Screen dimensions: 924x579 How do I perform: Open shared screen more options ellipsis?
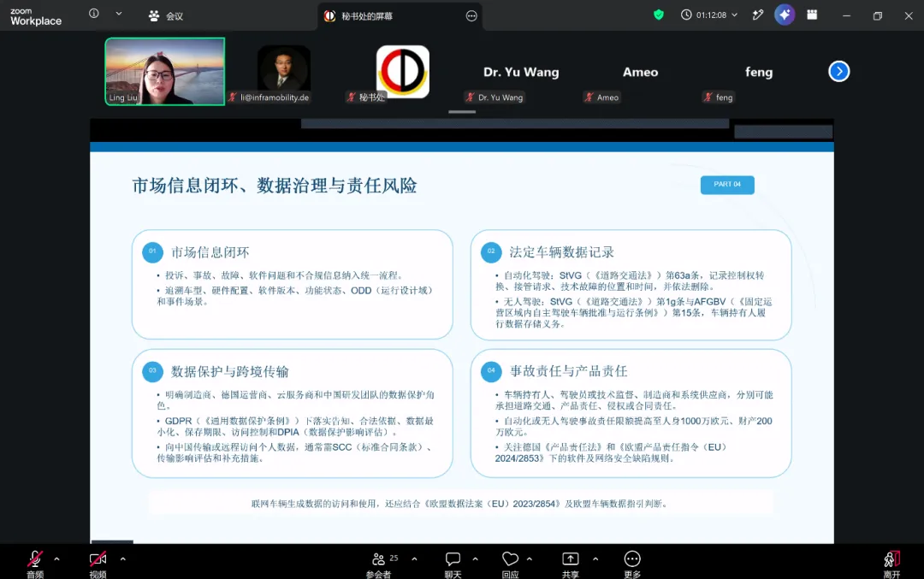[471, 16]
